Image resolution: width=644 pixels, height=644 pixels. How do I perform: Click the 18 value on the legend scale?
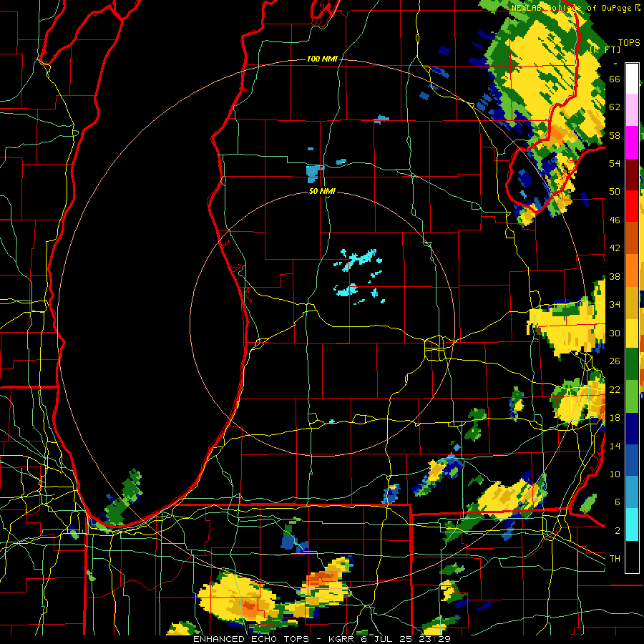615,418
